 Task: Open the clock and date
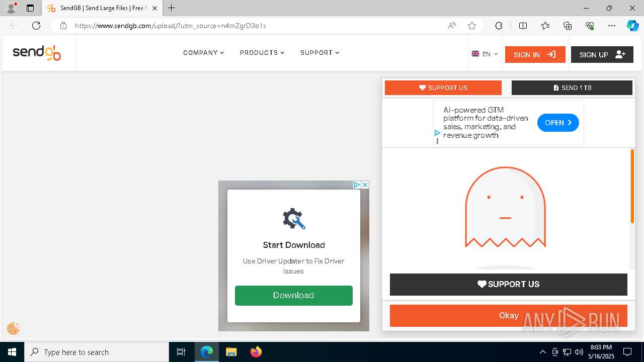pyautogui.click(x=601, y=352)
